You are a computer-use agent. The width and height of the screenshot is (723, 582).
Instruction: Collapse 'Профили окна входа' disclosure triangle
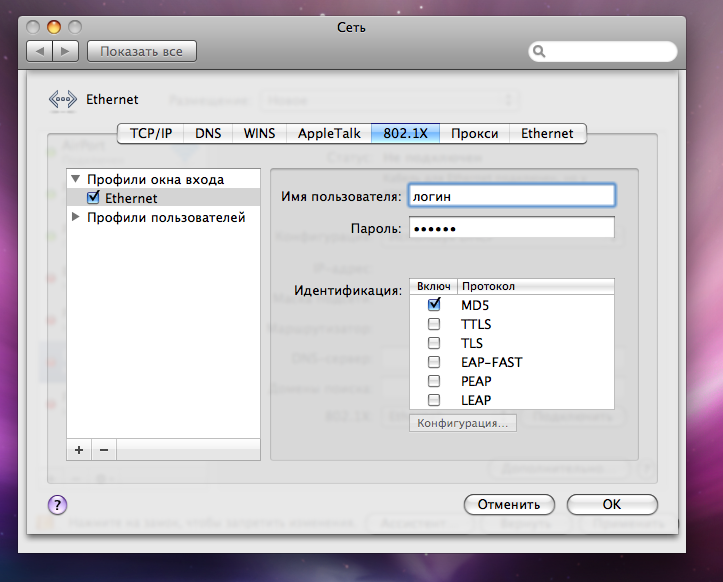(76, 178)
